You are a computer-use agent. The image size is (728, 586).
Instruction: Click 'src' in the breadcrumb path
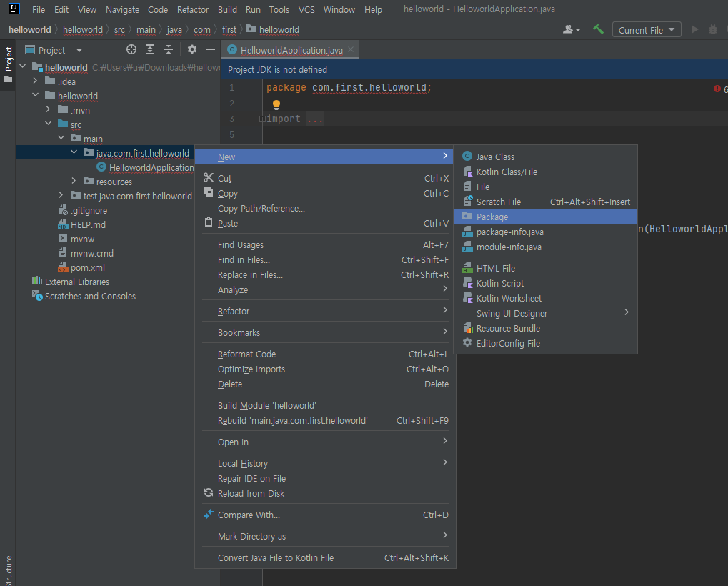coord(119,30)
